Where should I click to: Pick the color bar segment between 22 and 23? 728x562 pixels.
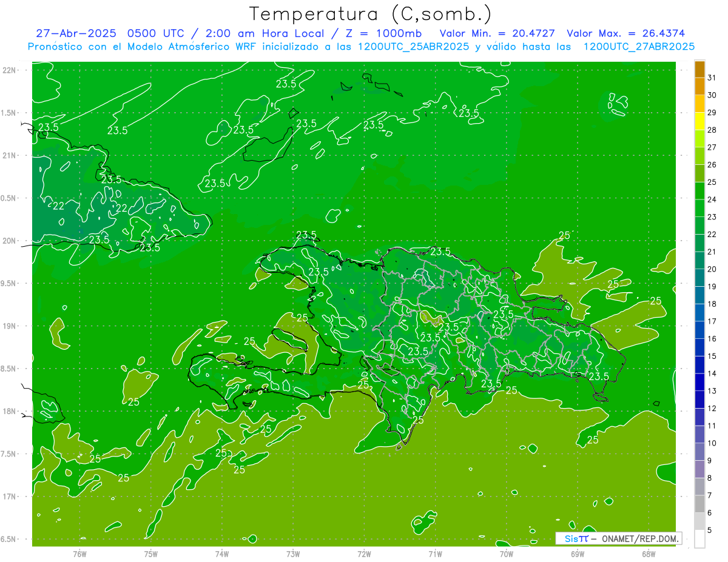699,226
